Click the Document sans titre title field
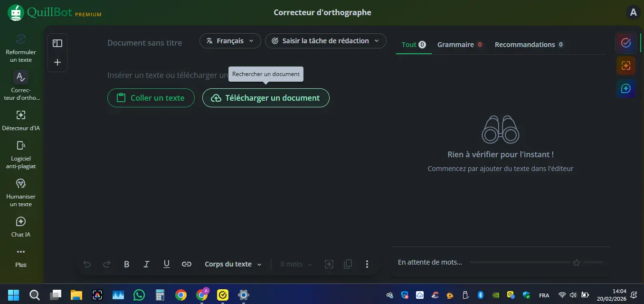This screenshot has height=304, width=644. click(145, 43)
